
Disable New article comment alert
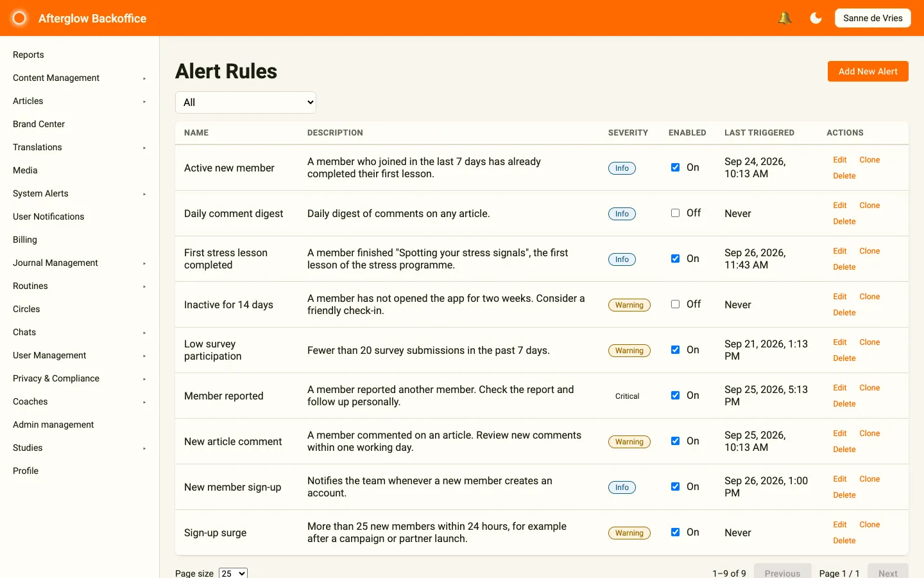click(x=675, y=441)
